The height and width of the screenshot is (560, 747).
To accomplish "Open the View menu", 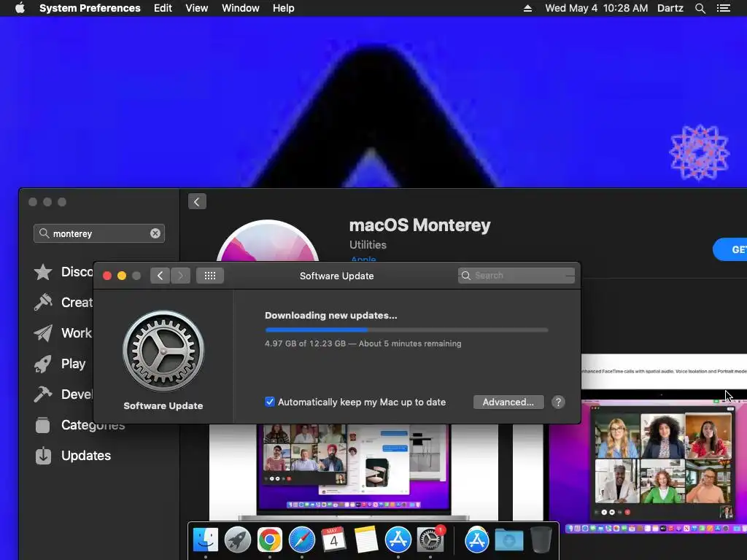I will point(197,8).
